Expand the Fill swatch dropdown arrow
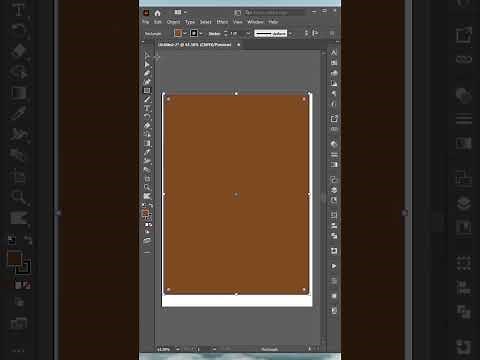480x360 pixels. pyautogui.click(x=185, y=33)
